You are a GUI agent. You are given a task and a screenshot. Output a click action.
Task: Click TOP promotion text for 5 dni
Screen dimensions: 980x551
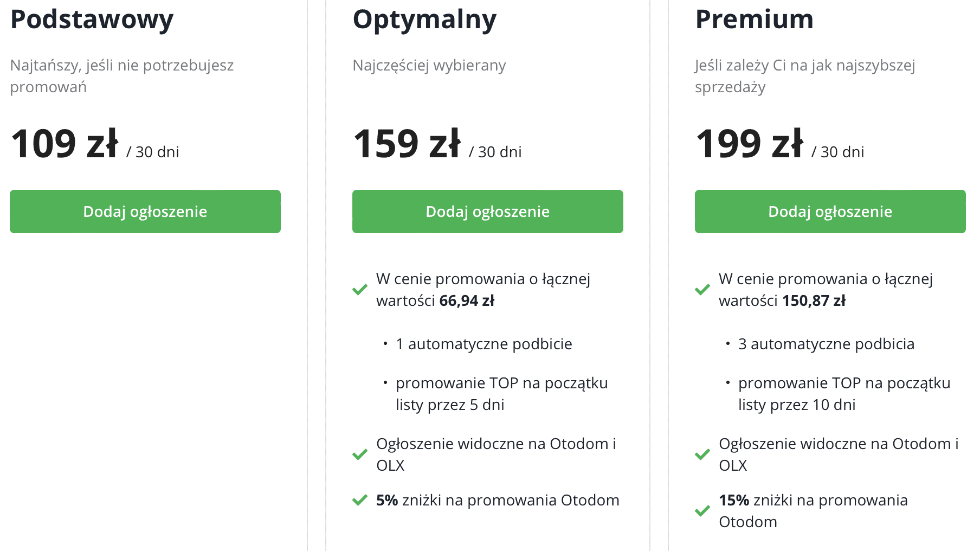coord(502,394)
